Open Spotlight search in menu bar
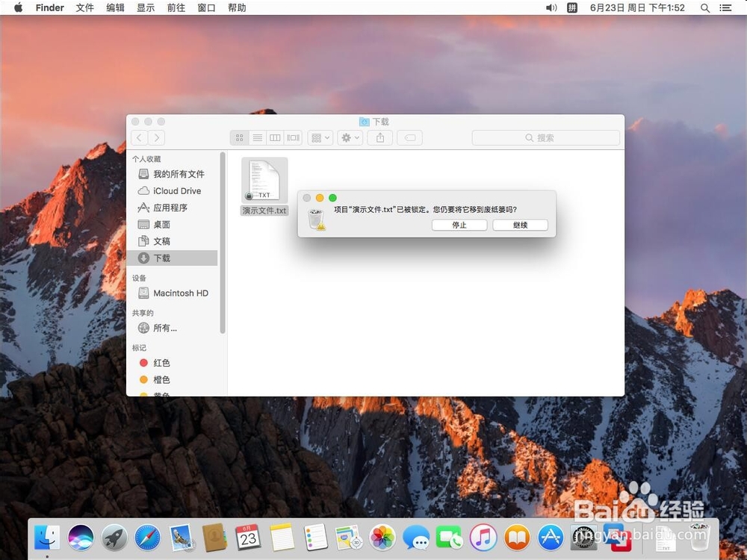747x560 pixels. 705,7
